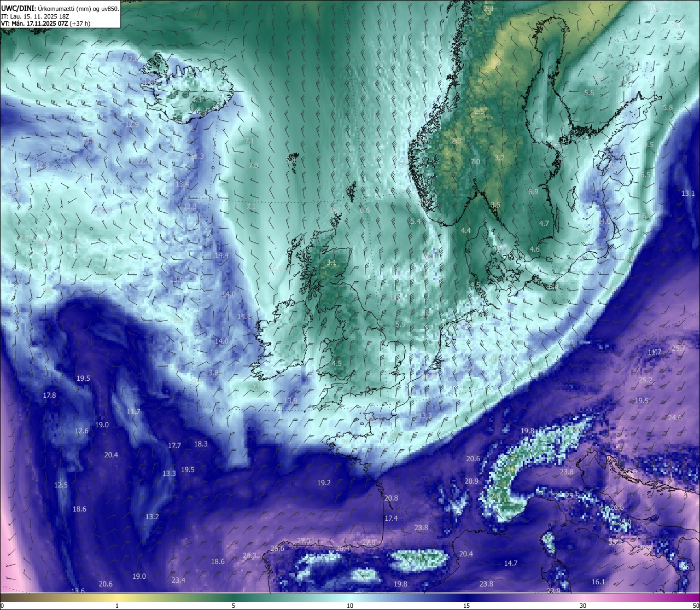Click the 3.5 value on the map
The width and height of the screenshot is (700, 610).
coord(495,205)
